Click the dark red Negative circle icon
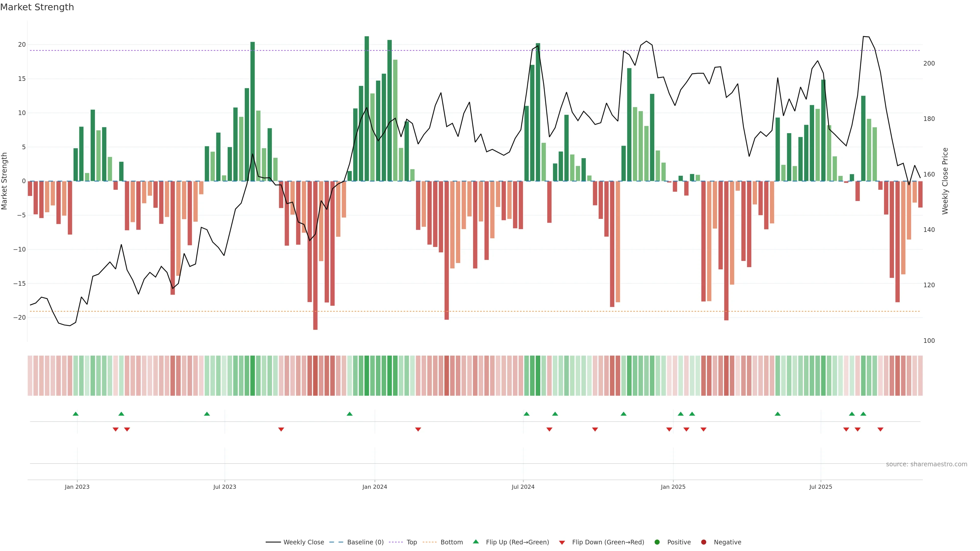The width and height of the screenshot is (980, 551). pyautogui.click(x=703, y=542)
